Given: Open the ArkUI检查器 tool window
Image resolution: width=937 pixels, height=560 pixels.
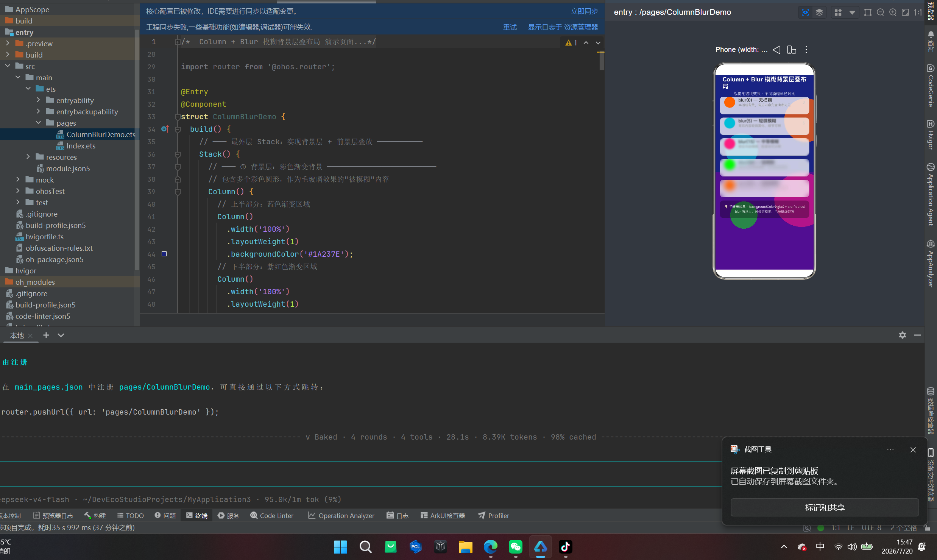Looking at the screenshot, I should 443,516.
